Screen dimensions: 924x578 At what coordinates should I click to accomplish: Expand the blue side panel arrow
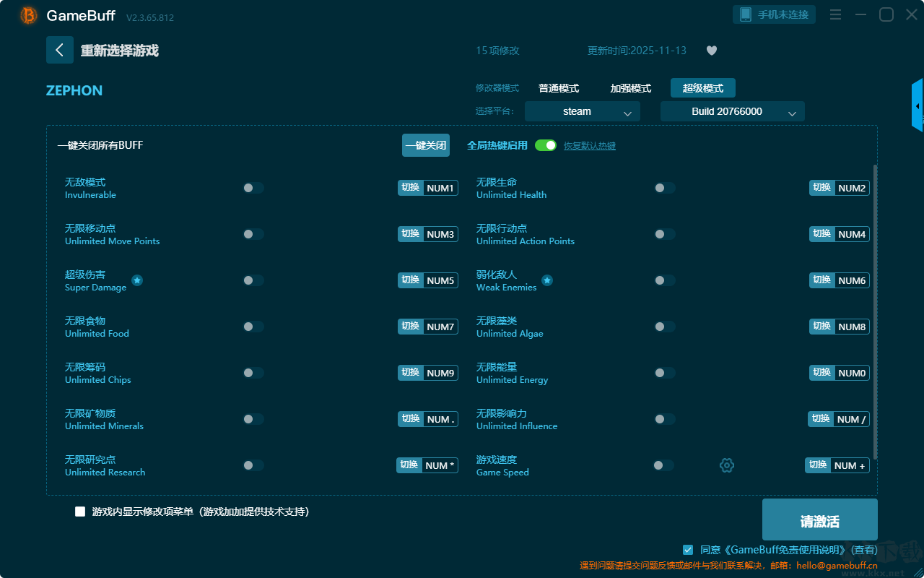pos(918,105)
